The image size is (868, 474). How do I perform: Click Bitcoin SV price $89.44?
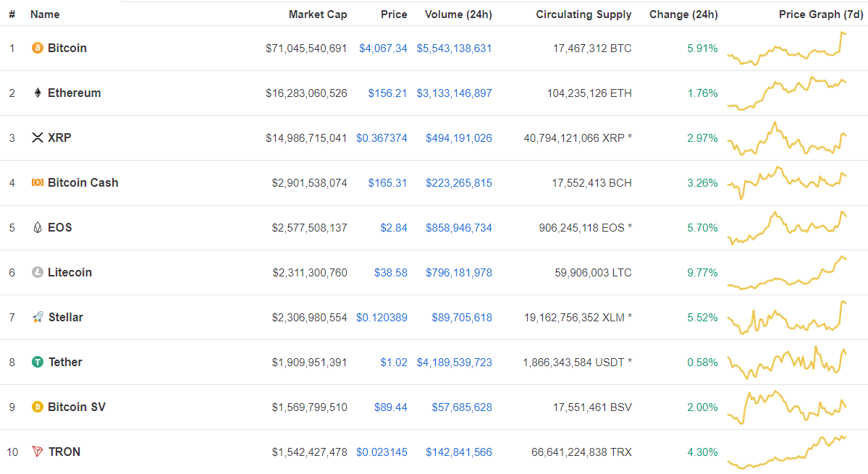(391, 407)
